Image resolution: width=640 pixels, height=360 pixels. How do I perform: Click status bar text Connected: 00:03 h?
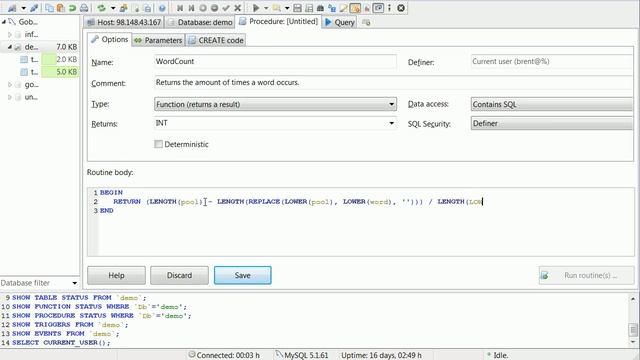pyautogui.click(x=228, y=355)
